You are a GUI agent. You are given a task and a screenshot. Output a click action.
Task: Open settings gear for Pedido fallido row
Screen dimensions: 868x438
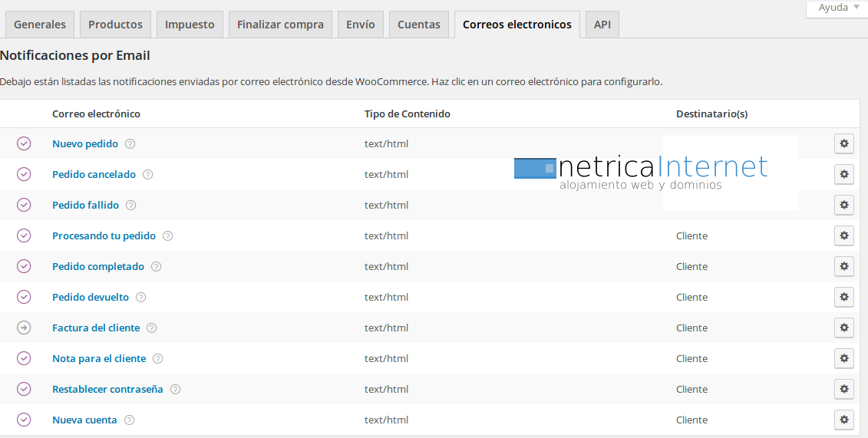[x=843, y=205]
